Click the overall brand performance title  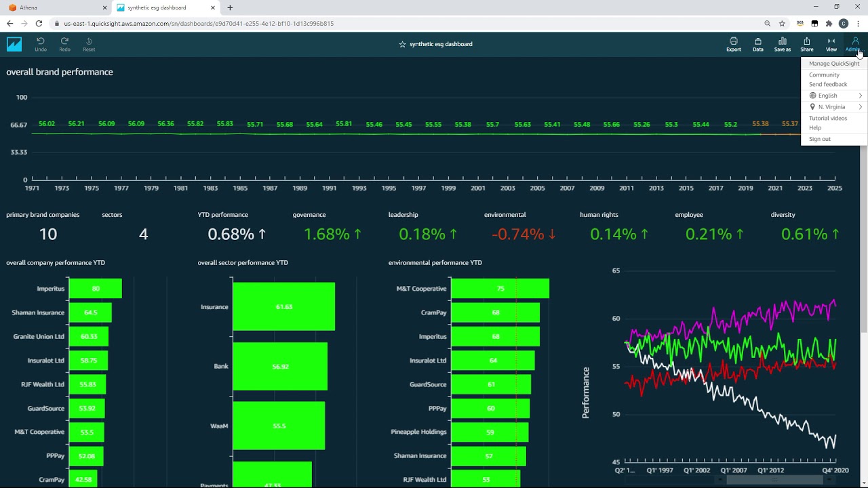coord(60,72)
